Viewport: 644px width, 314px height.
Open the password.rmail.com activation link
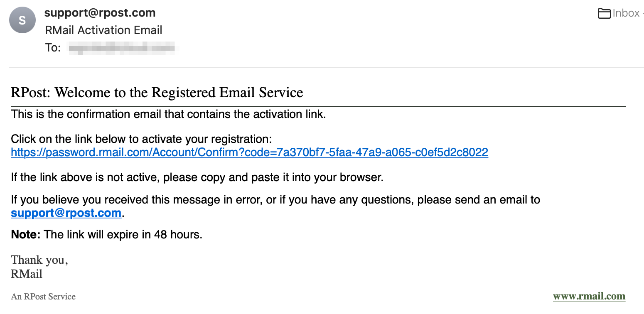click(249, 152)
